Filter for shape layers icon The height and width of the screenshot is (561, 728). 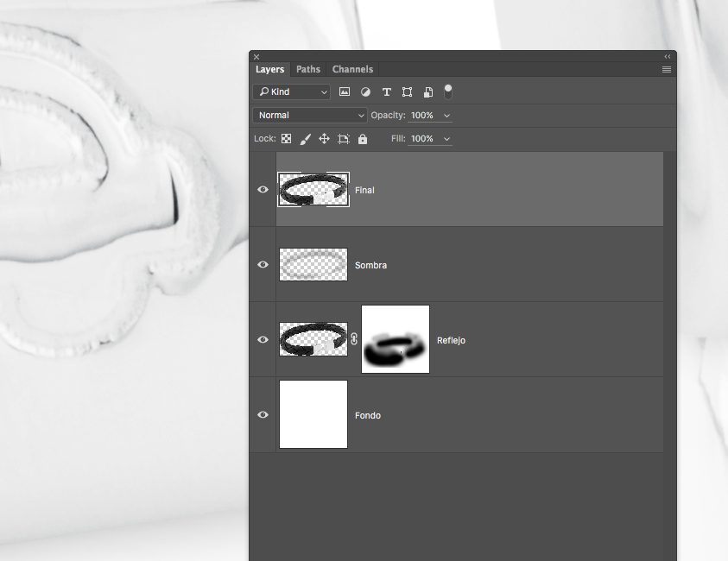(407, 91)
